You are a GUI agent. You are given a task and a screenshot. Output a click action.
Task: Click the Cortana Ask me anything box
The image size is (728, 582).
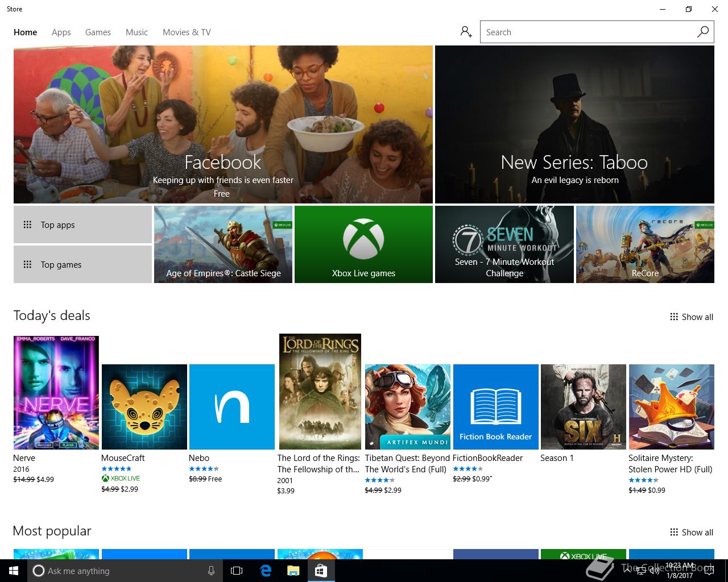pyautogui.click(x=124, y=571)
